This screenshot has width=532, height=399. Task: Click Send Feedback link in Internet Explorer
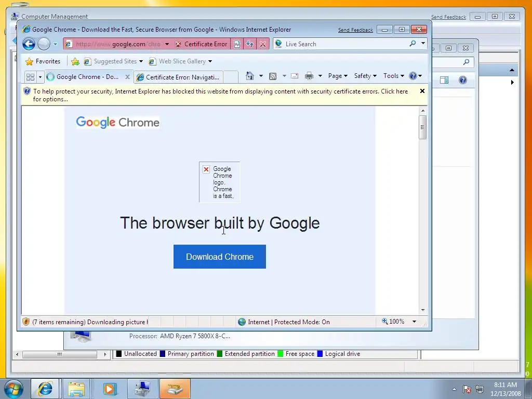(355, 30)
